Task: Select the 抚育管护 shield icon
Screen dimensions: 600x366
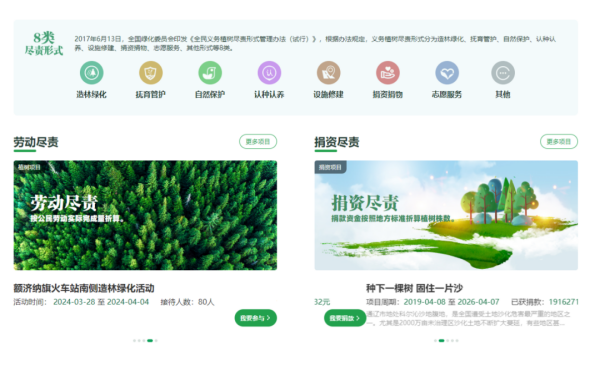Action: (x=151, y=73)
